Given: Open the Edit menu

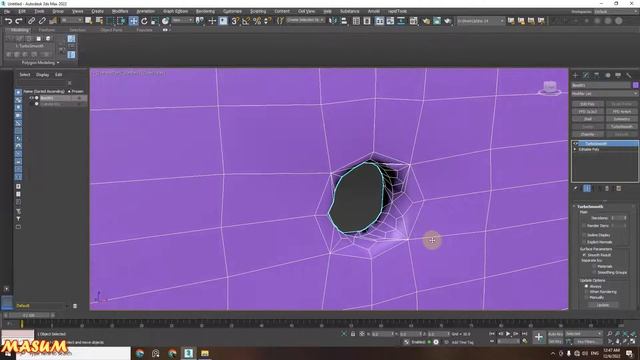Looking at the screenshot, I should tap(22, 11).
